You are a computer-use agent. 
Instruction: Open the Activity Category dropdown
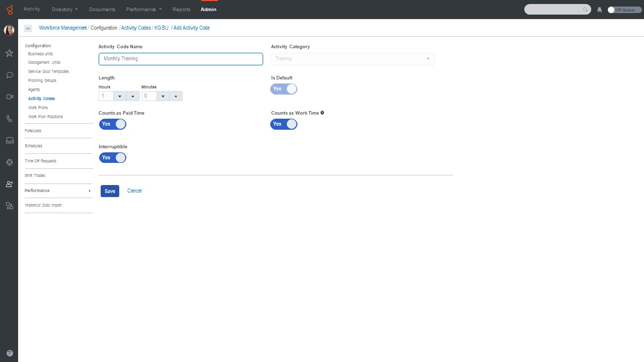[352, 59]
